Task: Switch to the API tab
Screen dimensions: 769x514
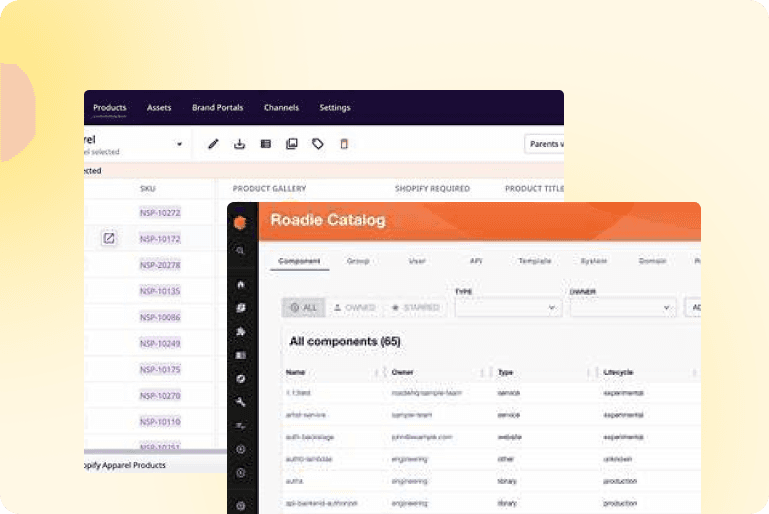Action: tap(476, 261)
